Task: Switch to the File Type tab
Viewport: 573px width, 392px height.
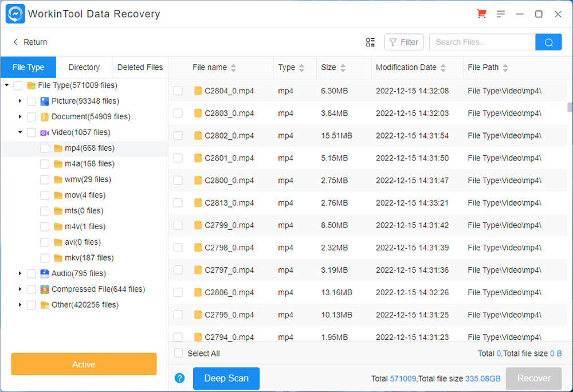Action: pyautogui.click(x=28, y=67)
